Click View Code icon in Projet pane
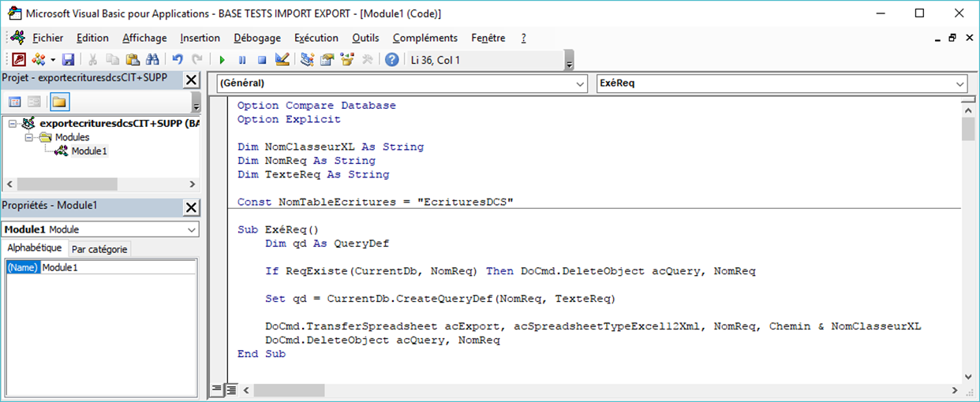 (x=14, y=102)
